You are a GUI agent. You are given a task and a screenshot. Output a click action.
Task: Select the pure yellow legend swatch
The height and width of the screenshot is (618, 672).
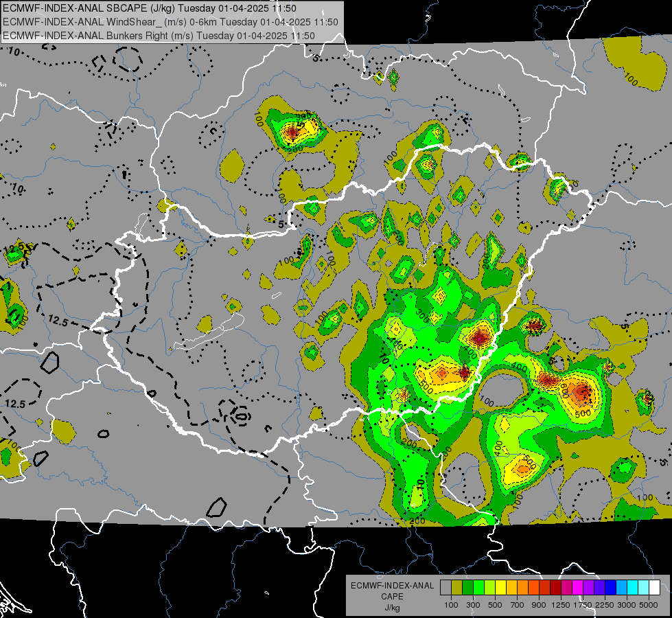(500, 588)
